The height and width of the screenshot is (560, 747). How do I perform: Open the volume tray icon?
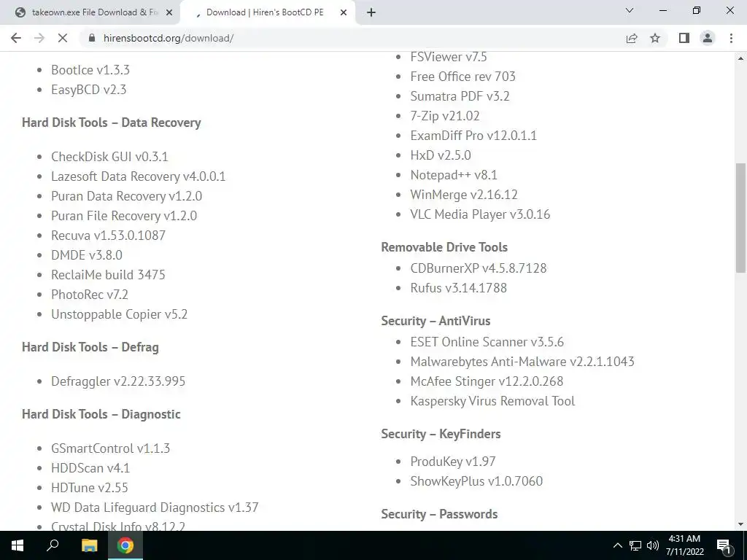(653, 545)
